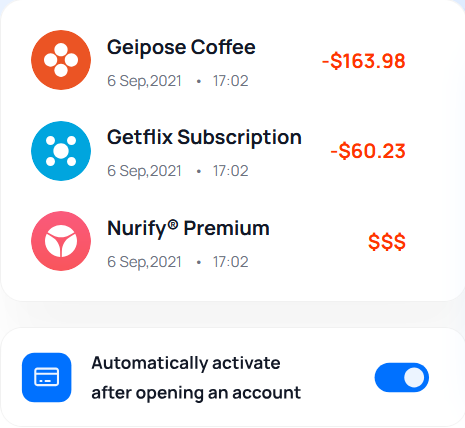465x428 pixels.
Task: Click the orange Geipose Coffee logo icon
Action: pyautogui.click(x=61, y=60)
